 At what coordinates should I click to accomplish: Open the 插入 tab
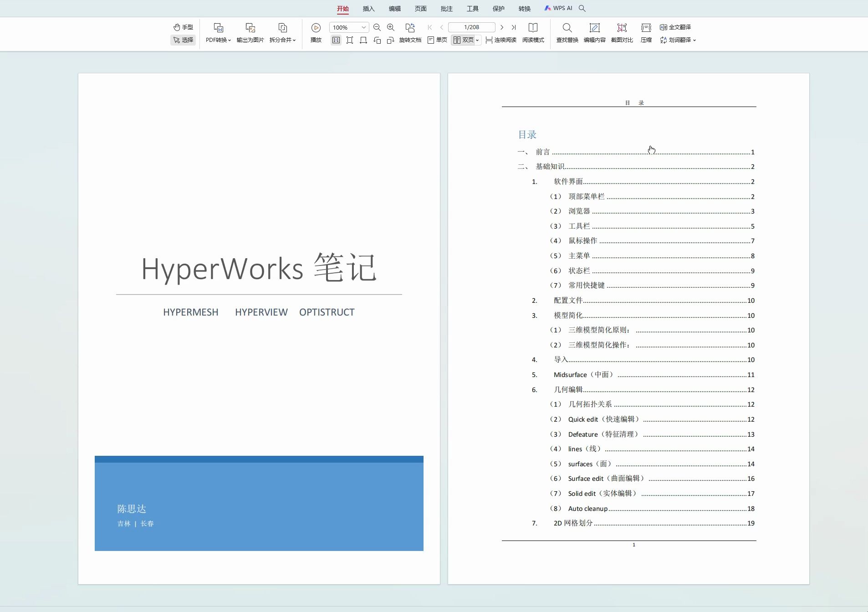369,9
